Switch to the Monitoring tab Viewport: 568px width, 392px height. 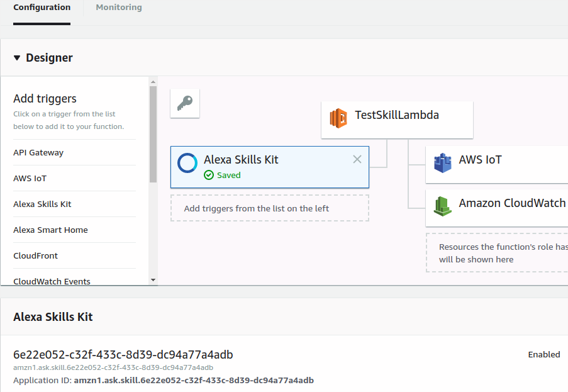(x=118, y=8)
